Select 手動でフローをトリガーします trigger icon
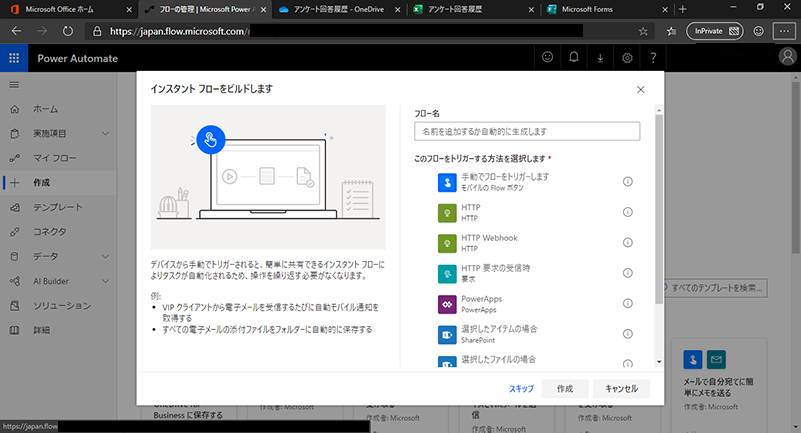 [447, 182]
